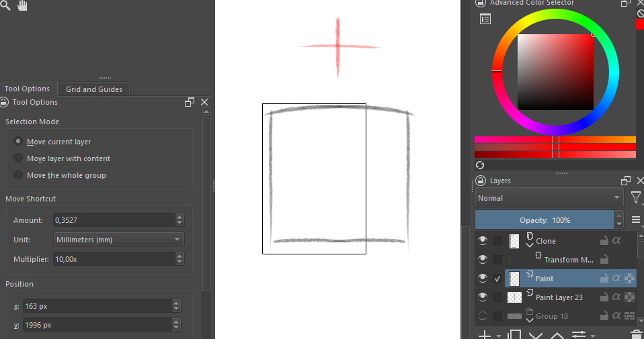Open the layer filter funnel icon
Viewport: 644px width, 339px height.
click(x=635, y=198)
